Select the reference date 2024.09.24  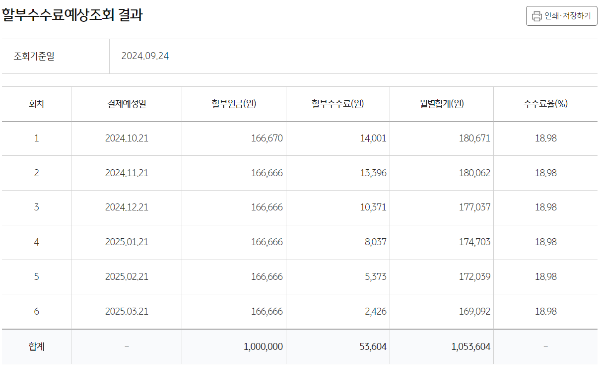coord(145,56)
